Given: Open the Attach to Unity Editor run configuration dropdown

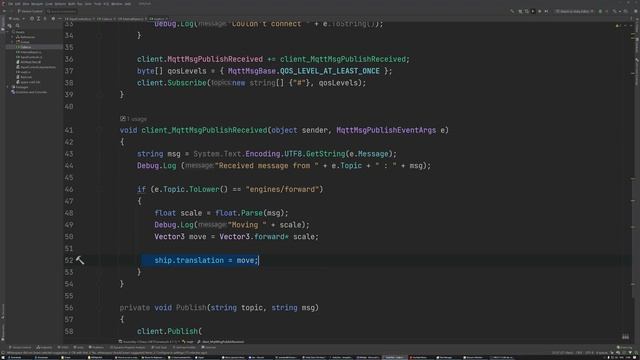Looking at the screenshot, I should 575,11.
